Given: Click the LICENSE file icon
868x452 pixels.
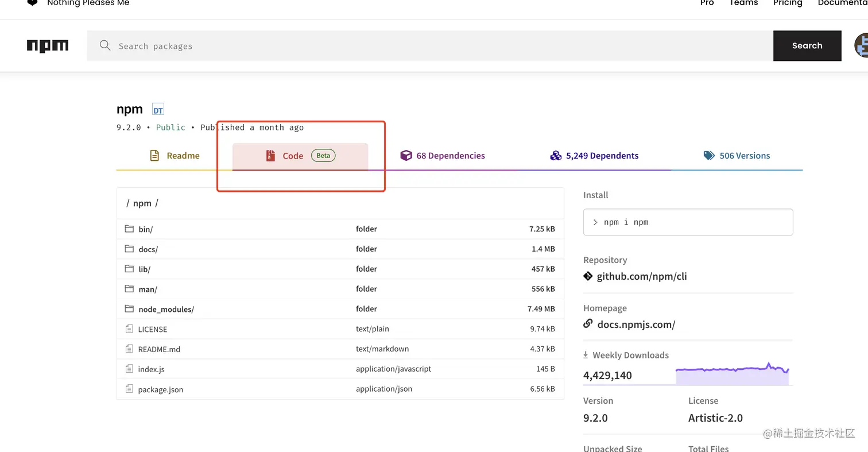Looking at the screenshot, I should pos(129,329).
